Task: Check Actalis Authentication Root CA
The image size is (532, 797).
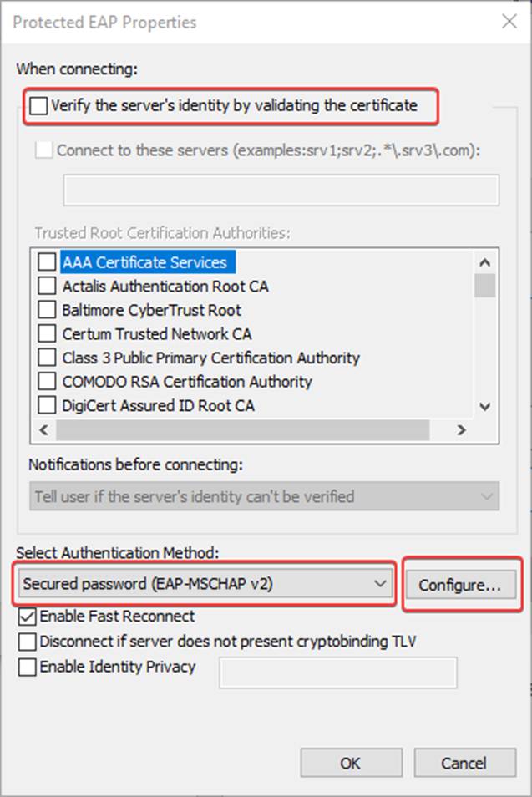Action: coord(48,287)
